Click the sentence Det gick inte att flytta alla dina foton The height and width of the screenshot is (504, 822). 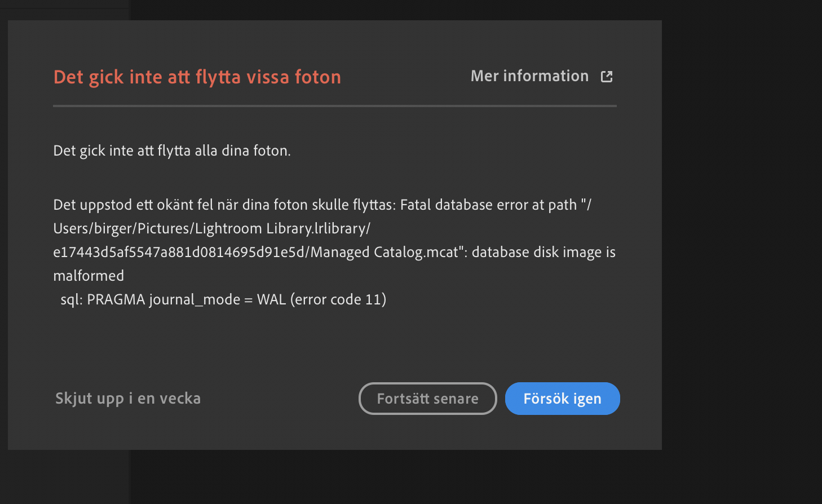pos(172,151)
